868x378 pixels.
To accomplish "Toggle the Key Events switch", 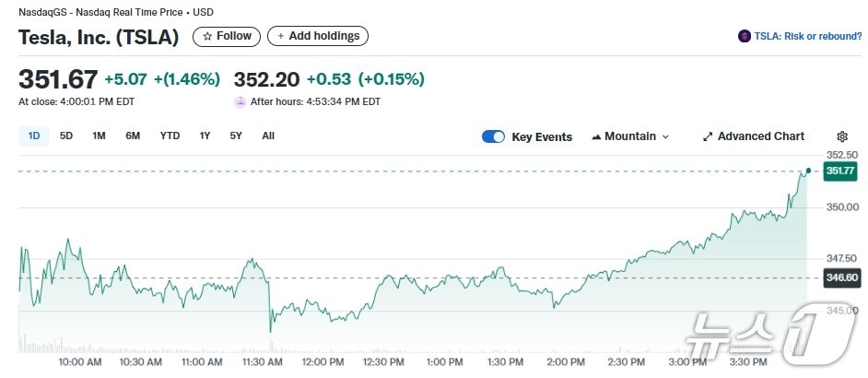I will (493, 136).
